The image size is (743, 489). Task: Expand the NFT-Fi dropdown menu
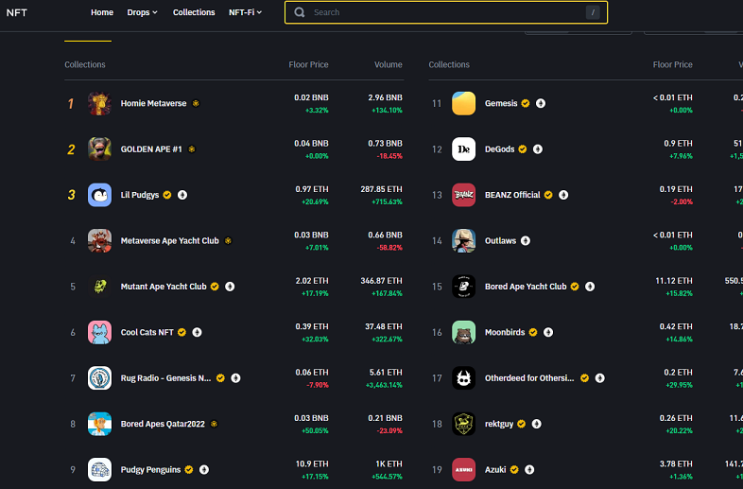(245, 12)
